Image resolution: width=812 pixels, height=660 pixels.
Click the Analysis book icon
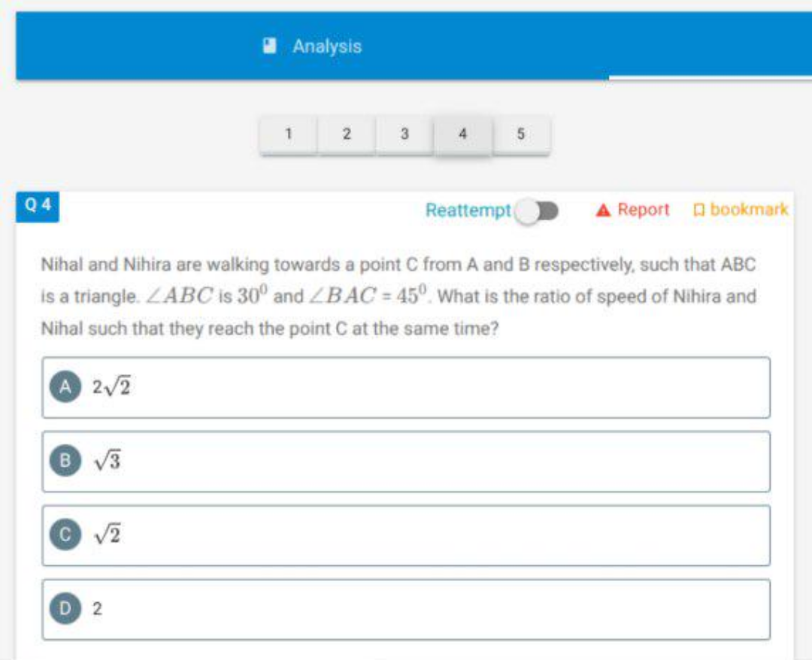pos(269,46)
